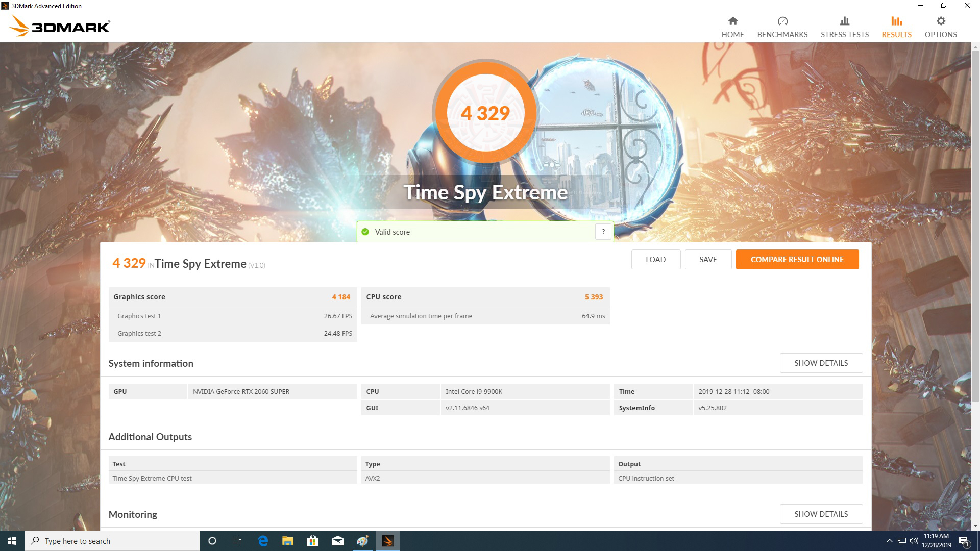The height and width of the screenshot is (551, 980).
Task: Click COMPARE RESULT ONLINE
Action: [x=797, y=259]
